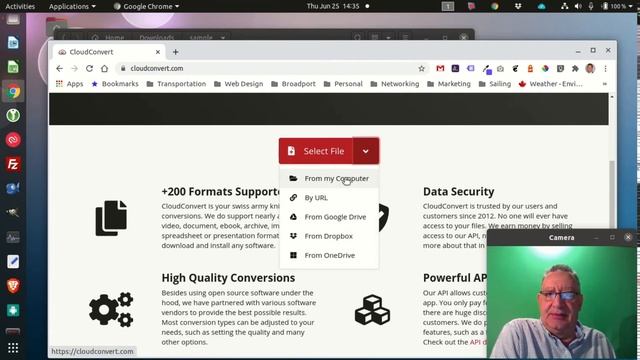
Task: Open the Bookmarks star folder
Action: (x=115, y=84)
